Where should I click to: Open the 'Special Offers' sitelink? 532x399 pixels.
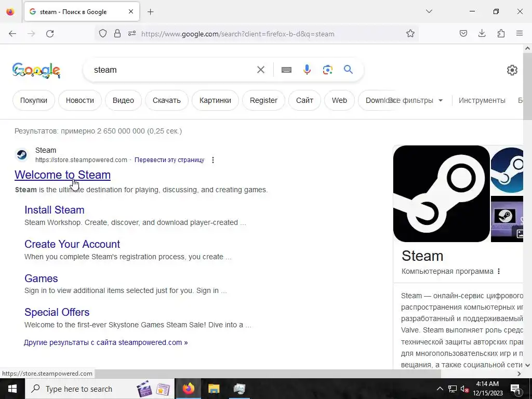[x=57, y=312]
